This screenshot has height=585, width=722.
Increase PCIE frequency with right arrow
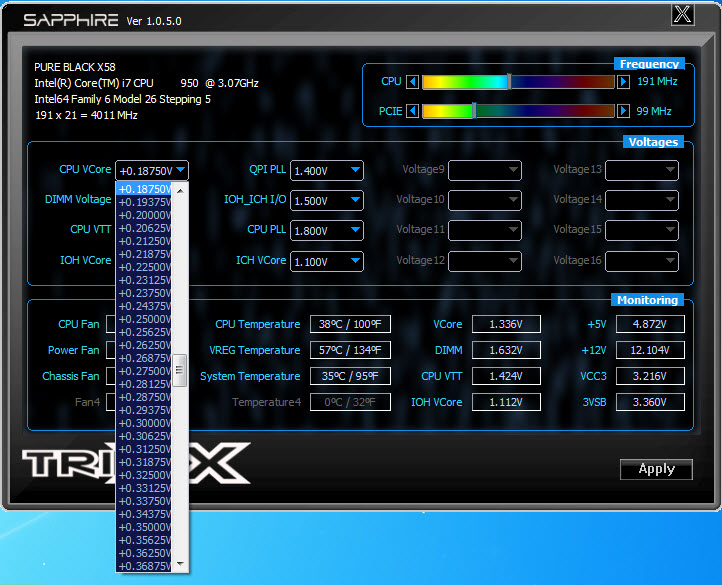pyautogui.click(x=623, y=111)
